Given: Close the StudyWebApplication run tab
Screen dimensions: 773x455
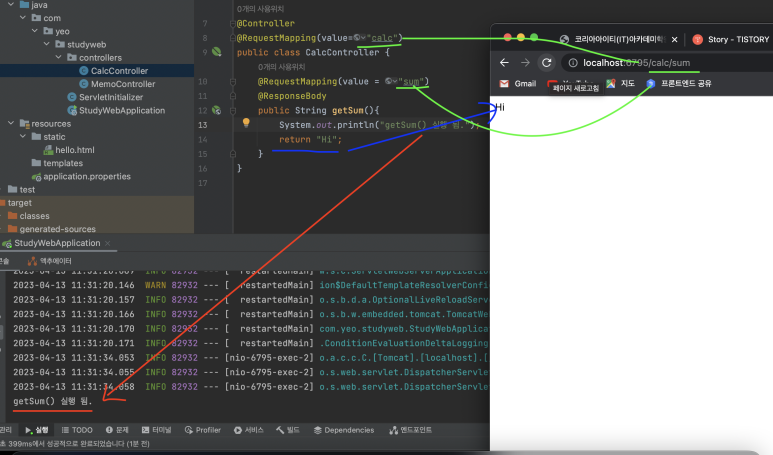Looking at the screenshot, I should [107, 243].
